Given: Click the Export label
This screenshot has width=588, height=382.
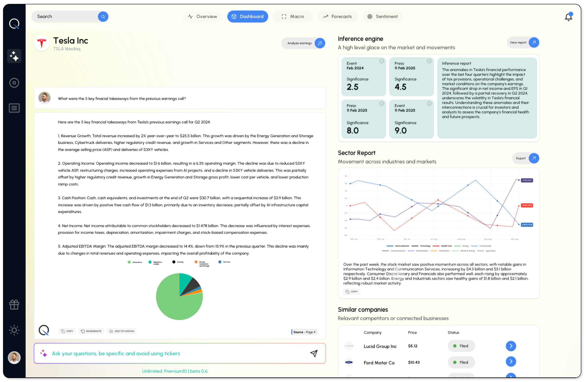Looking at the screenshot, I should click(x=521, y=158).
